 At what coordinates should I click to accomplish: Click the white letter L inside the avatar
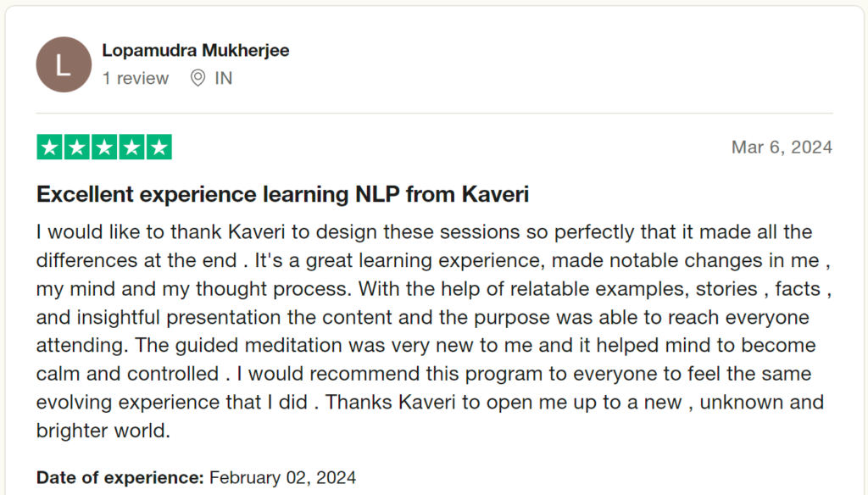point(63,65)
